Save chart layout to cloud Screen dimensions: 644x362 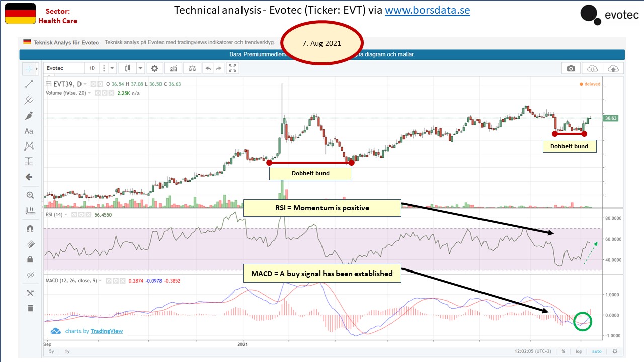coord(614,69)
